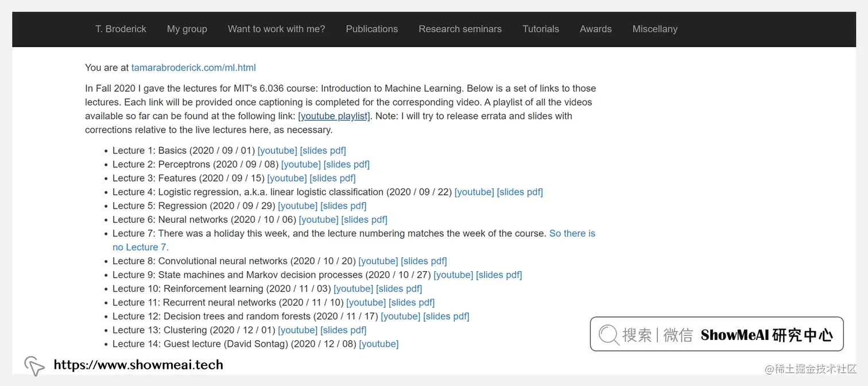Click the 'So there is no Lecture 7' link

(x=572, y=233)
